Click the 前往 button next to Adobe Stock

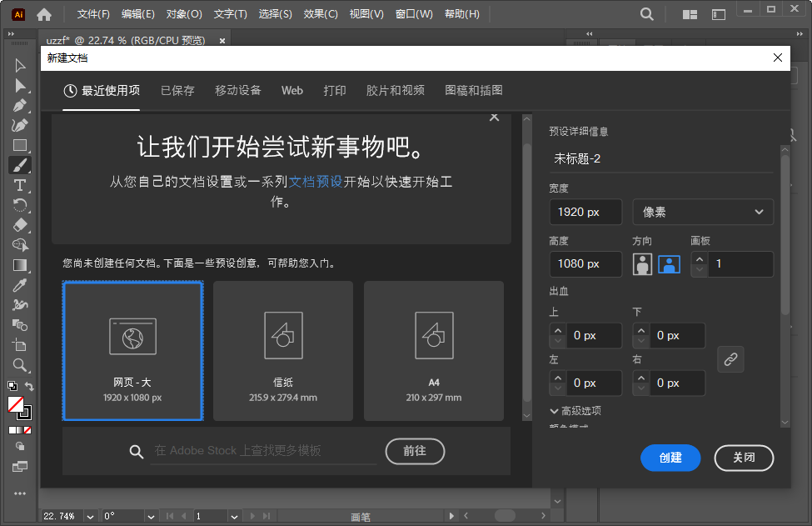[415, 450]
